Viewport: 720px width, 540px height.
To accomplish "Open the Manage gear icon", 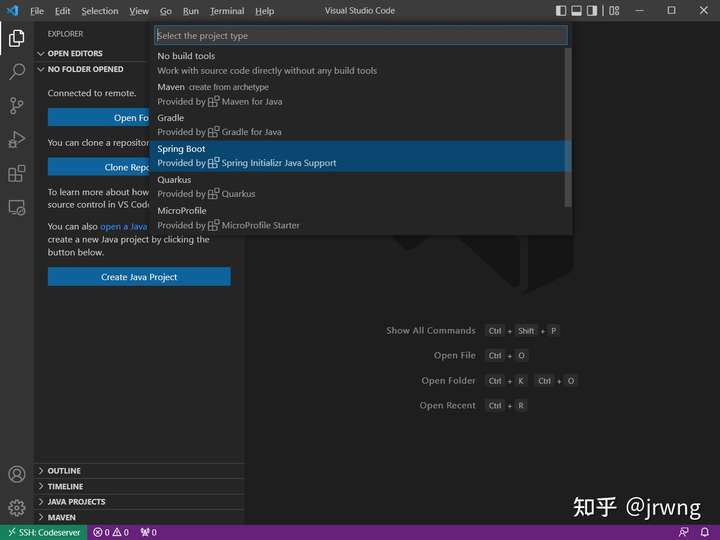I will coord(17,508).
